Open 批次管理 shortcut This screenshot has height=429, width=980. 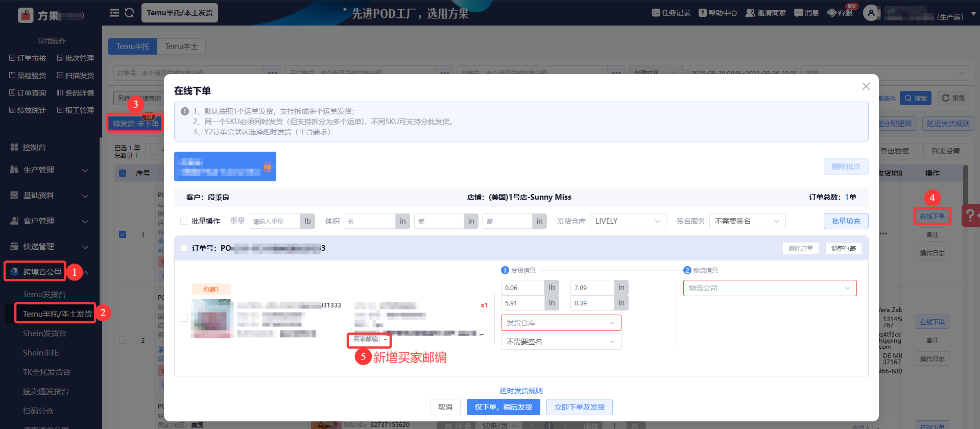[76, 58]
